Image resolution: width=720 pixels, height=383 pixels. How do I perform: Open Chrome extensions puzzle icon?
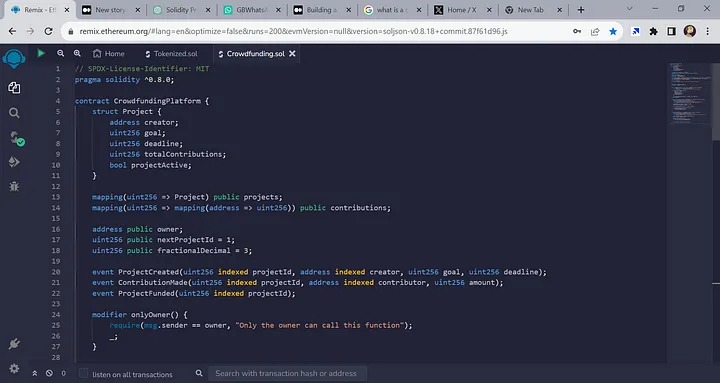(x=653, y=31)
